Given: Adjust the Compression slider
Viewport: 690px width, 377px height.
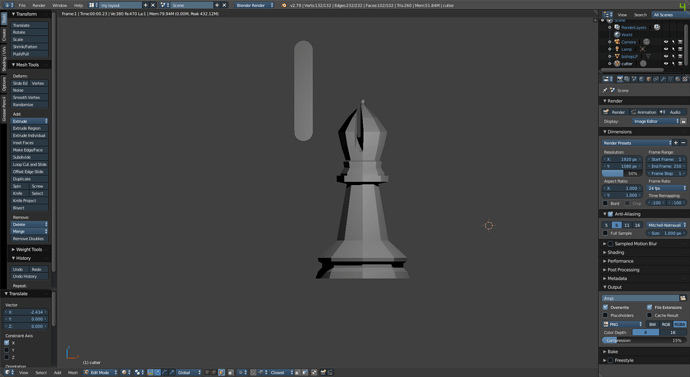Looking at the screenshot, I should pyautogui.click(x=644, y=340).
